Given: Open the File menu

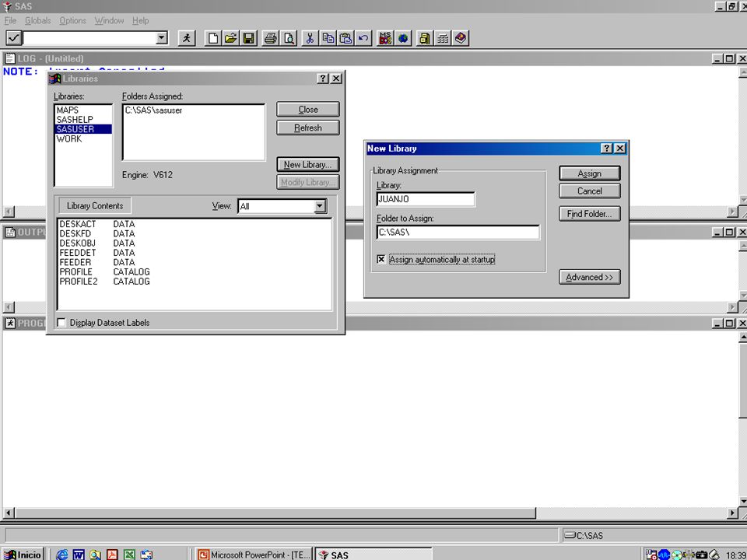Looking at the screenshot, I should click(x=10, y=20).
